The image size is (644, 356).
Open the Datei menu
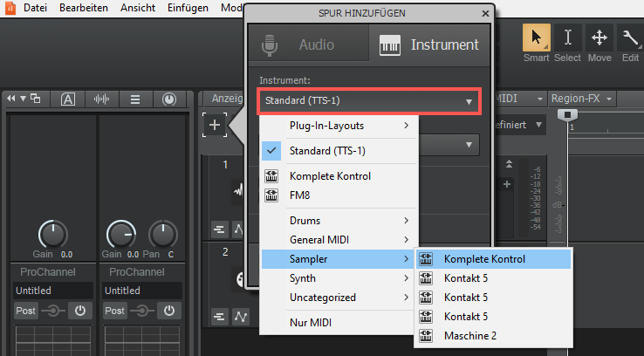(35, 8)
